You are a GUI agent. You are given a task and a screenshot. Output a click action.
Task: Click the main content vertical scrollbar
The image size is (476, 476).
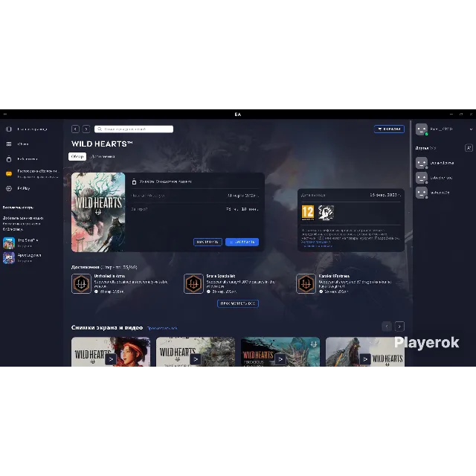411,154
